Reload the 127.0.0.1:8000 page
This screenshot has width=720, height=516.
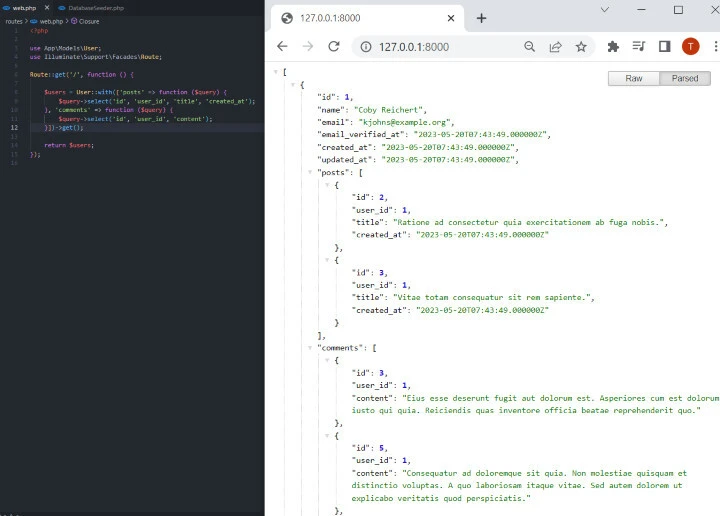click(334, 47)
